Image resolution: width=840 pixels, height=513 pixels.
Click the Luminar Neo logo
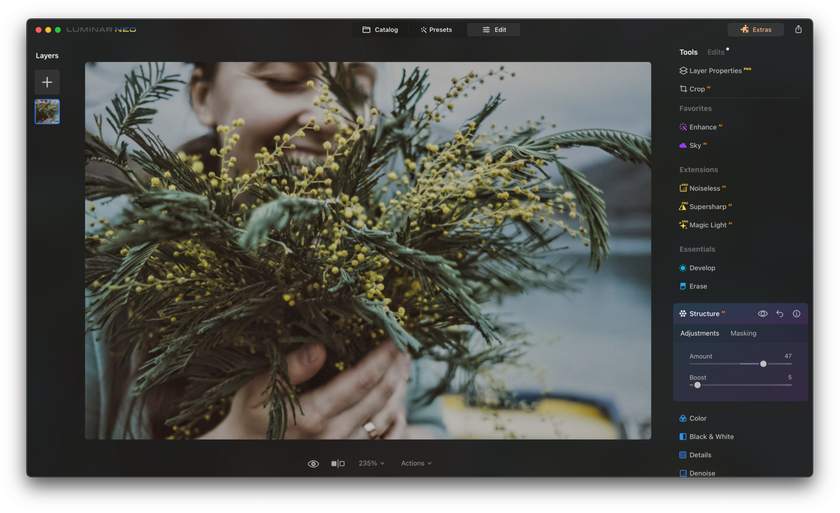[x=101, y=29]
